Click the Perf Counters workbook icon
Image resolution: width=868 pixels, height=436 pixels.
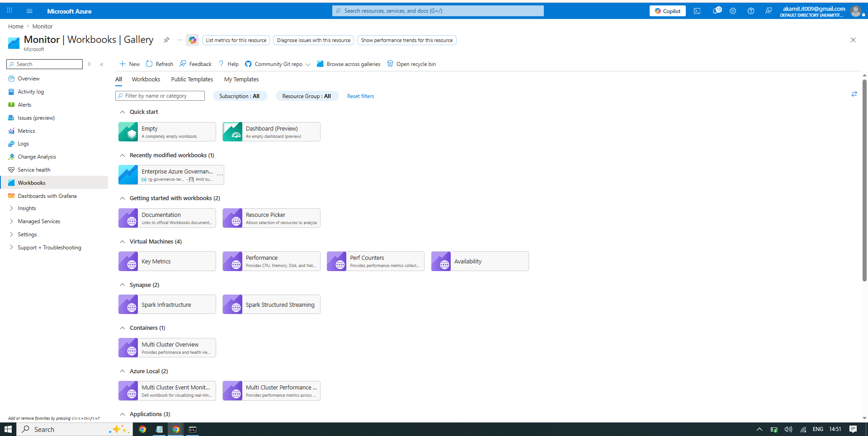pyautogui.click(x=337, y=261)
